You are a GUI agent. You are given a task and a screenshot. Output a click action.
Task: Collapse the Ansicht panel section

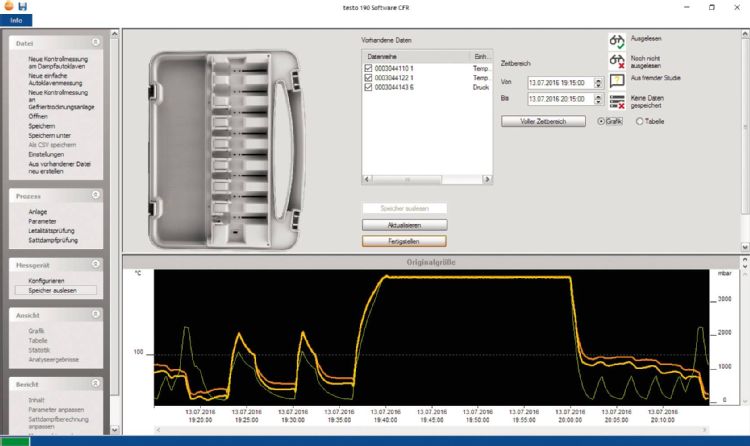(x=96, y=315)
